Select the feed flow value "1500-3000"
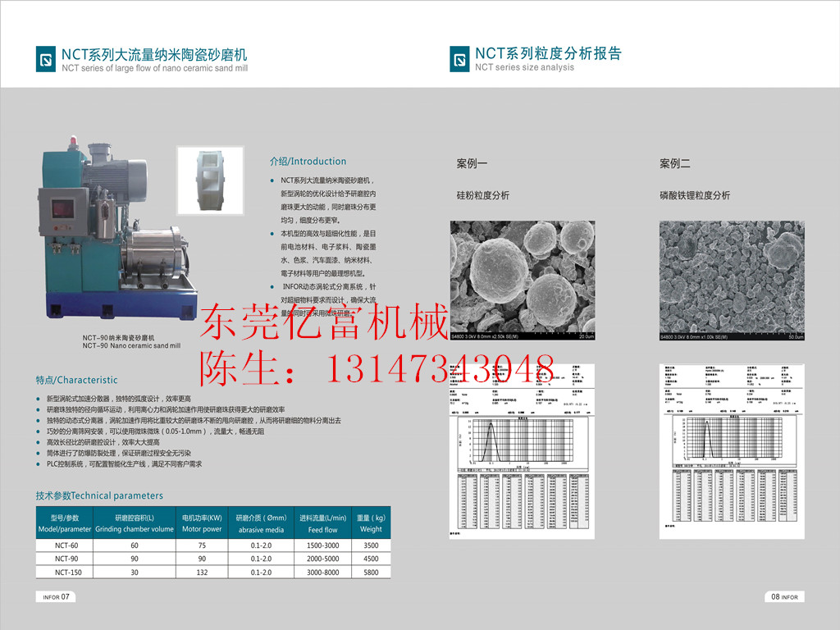The image size is (840, 630). click(323, 546)
